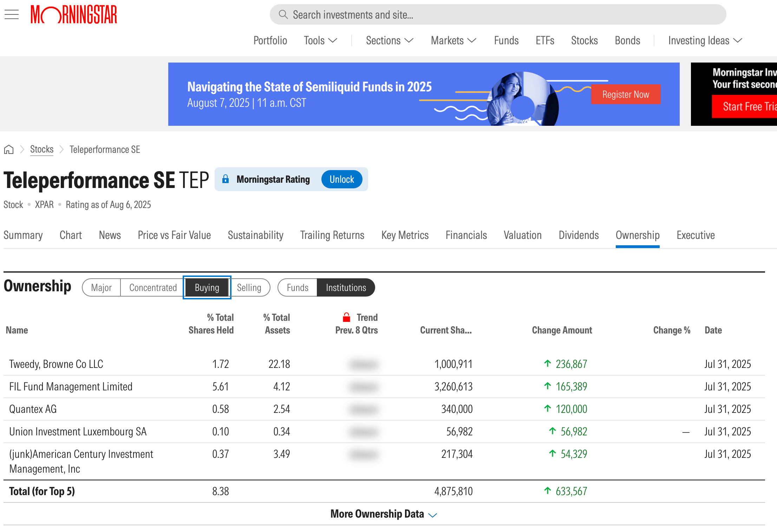The image size is (777, 532).
Task: Expand the Tools dropdown menu
Action: (320, 40)
